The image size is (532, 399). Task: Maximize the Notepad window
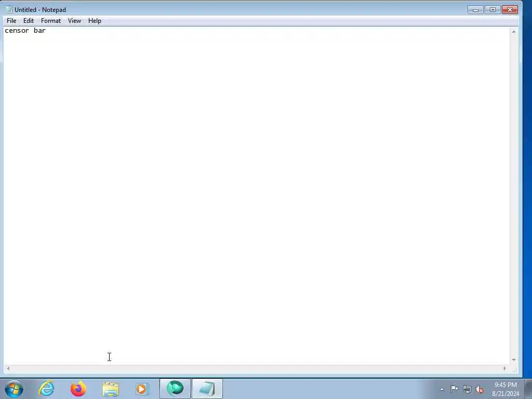point(493,10)
